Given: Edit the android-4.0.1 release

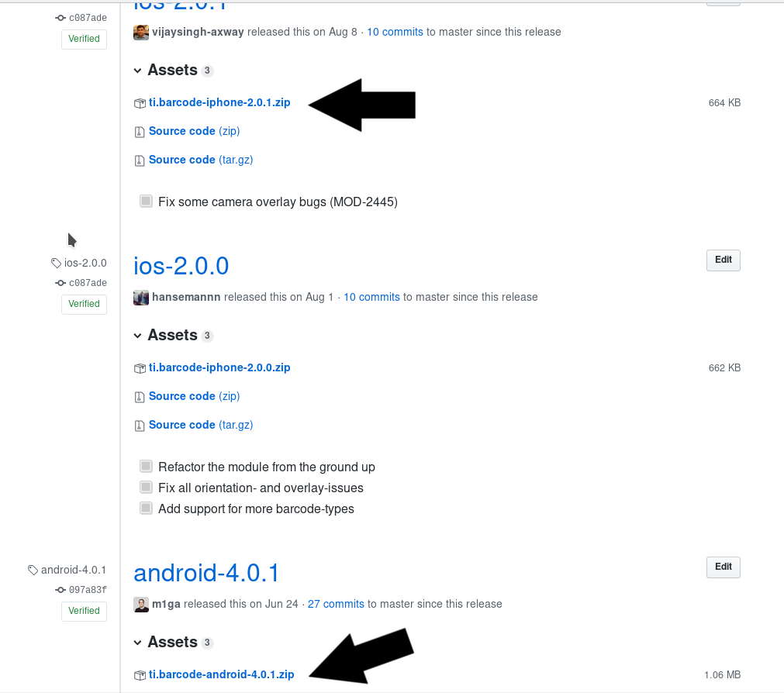Looking at the screenshot, I should pos(723,567).
